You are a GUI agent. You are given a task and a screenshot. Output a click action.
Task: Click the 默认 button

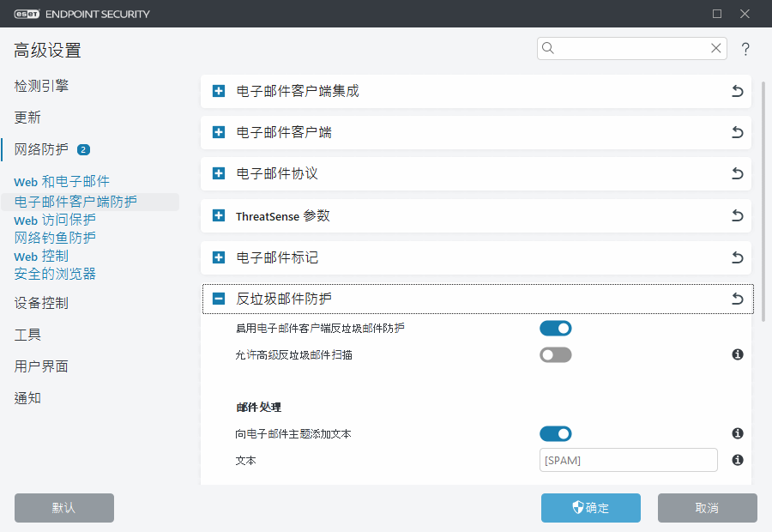(64, 508)
